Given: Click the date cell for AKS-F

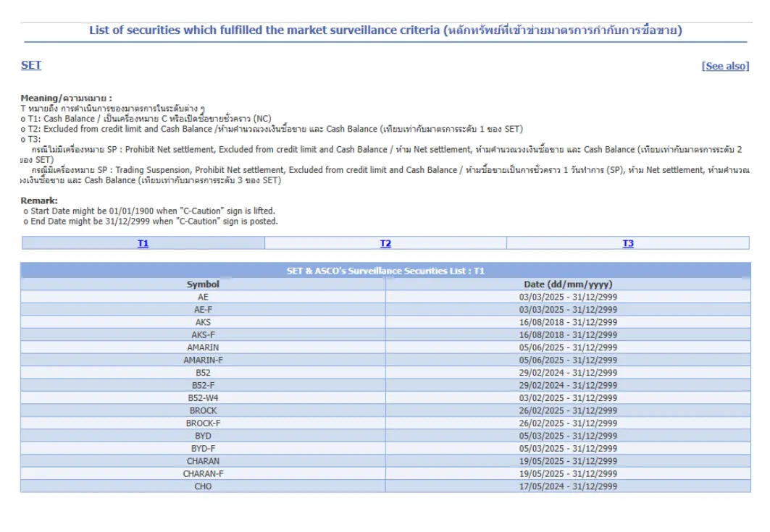Looking at the screenshot, I should click(x=568, y=334).
